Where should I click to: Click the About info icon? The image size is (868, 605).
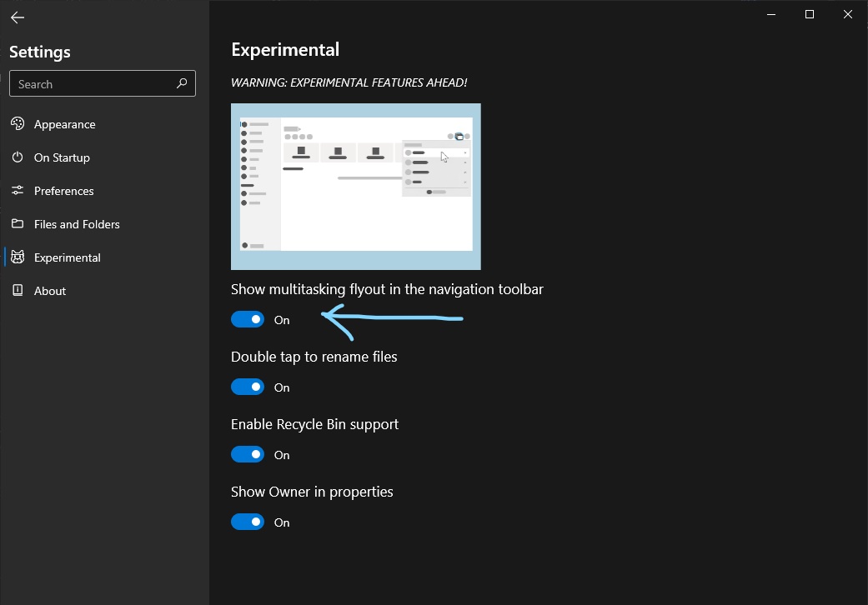pyautogui.click(x=18, y=290)
